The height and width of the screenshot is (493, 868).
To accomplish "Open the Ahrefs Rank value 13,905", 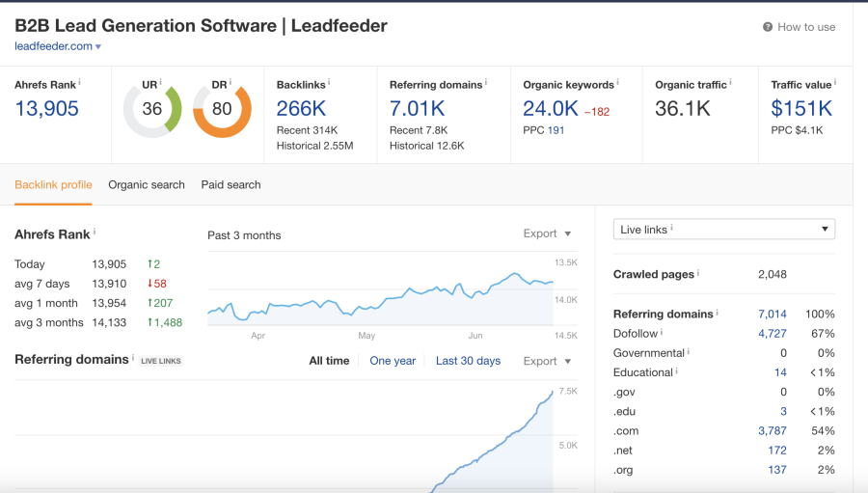I will coord(46,109).
